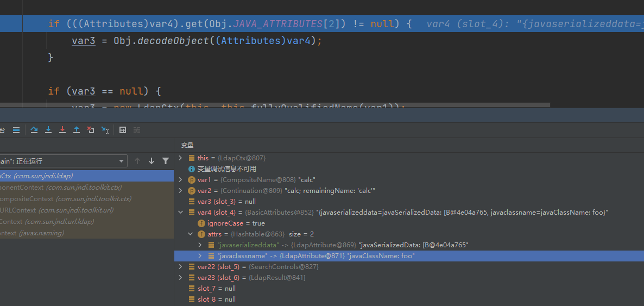Click the var1 parameter 'p' icon
Viewport: 644px width, 306px height.
click(x=191, y=180)
